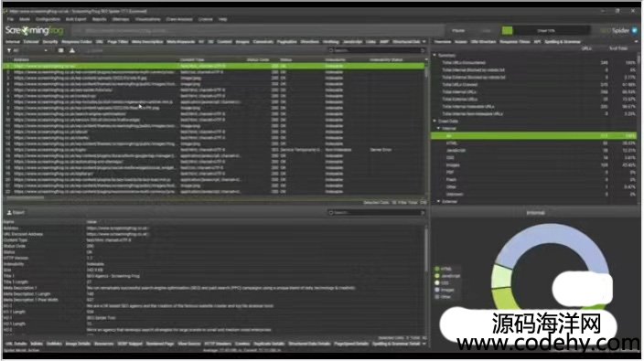Click the Pause button next to Start

click(458, 30)
